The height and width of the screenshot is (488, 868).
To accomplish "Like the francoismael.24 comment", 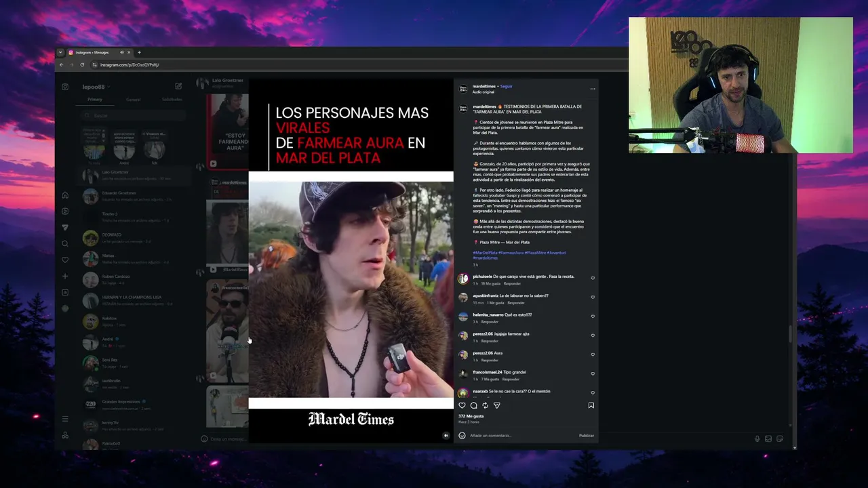I will tap(593, 373).
